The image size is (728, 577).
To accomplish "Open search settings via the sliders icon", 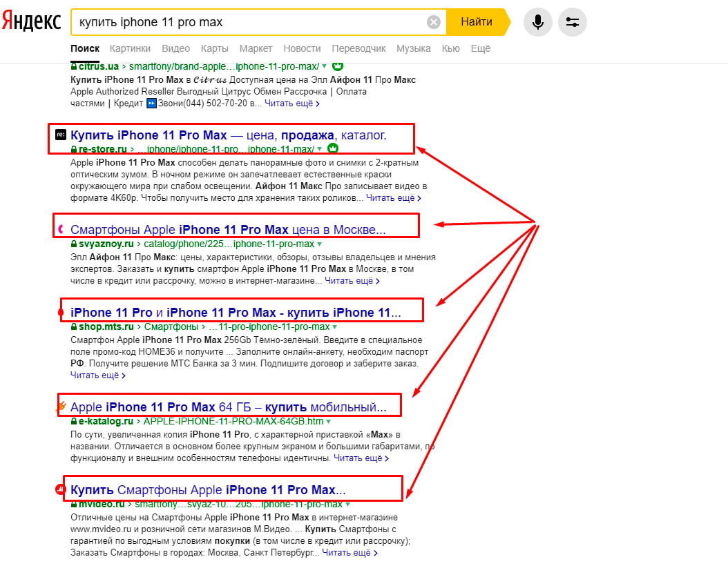I will [572, 22].
